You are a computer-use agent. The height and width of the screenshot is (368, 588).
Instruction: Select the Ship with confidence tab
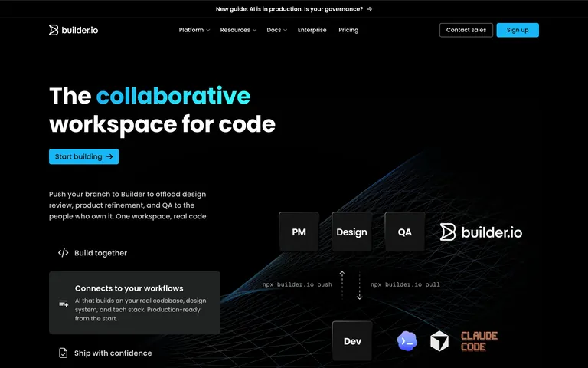[x=106, y=353]
